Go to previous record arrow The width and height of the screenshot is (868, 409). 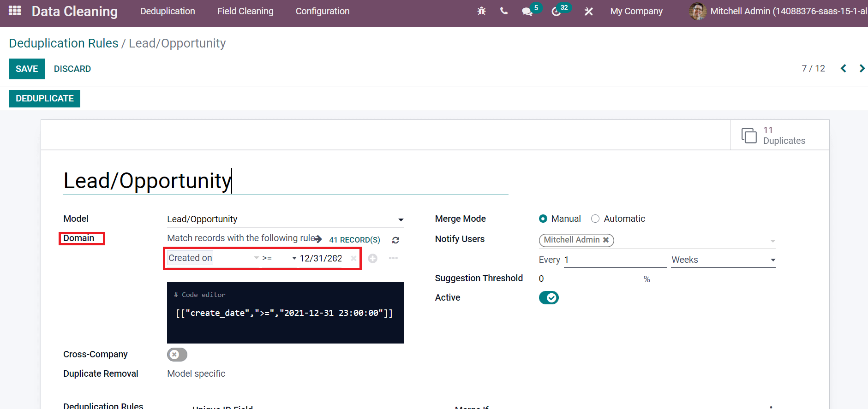843,68
